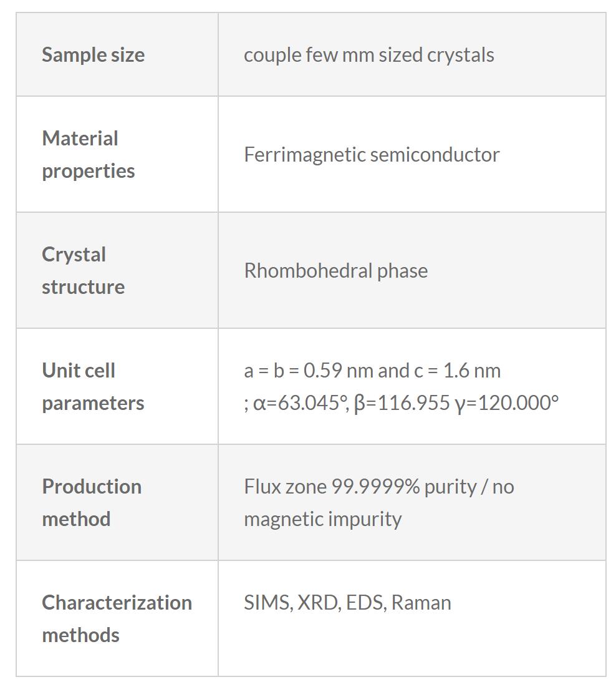Image resolution: width=616 pixels, height=687 pixels.
Task: Click the 'Ferrimagnetic semiconductor' value
Action: (372, 155)
